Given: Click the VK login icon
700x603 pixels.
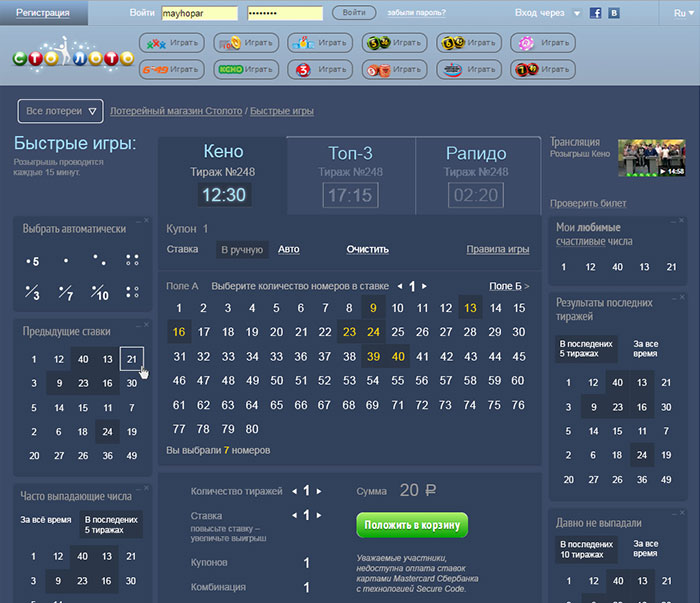Looking at the screenshot, I should [x=614, y=13].
